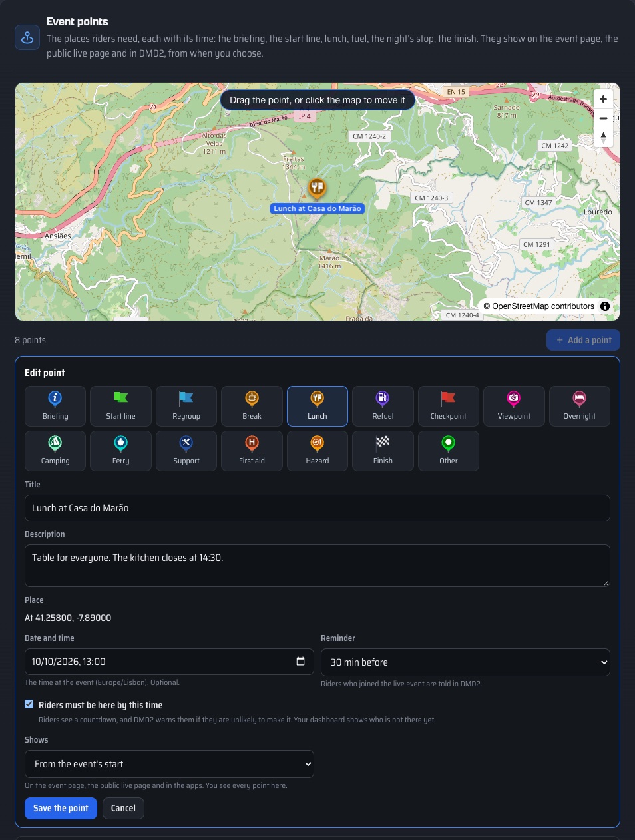Viewport: 635px width, 840px height.
Task: Click Add a point button
Action: tap(584, 340)
